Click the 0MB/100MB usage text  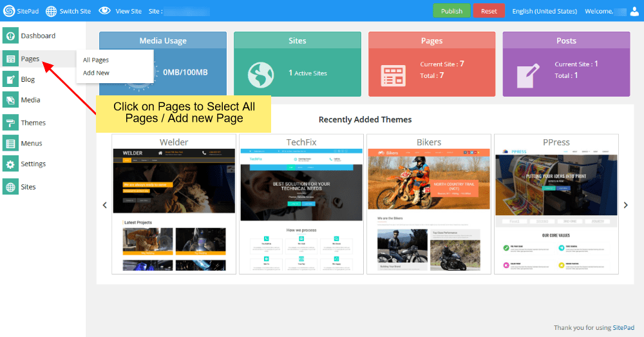185,72
